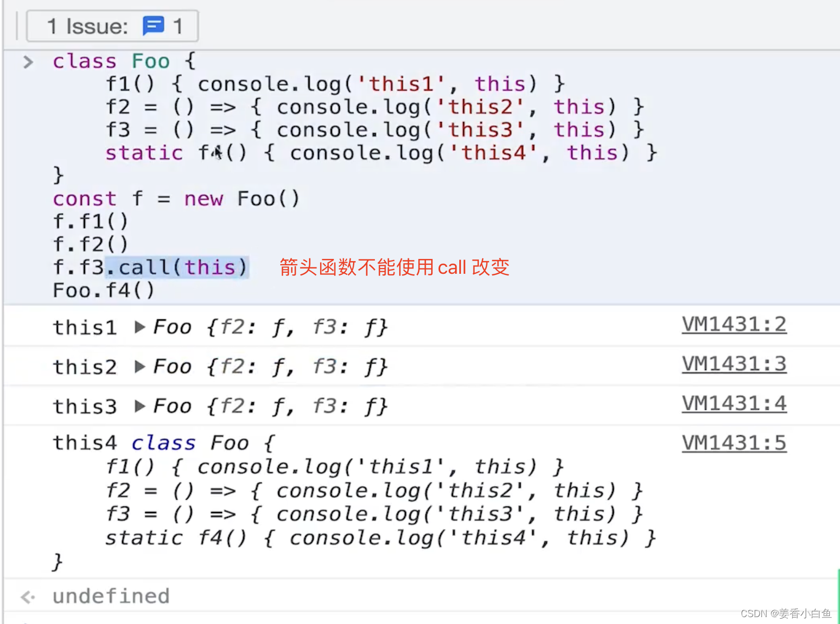
Task: Click the 'f1()' method definition line in input
Action: (x=335, y=84)
